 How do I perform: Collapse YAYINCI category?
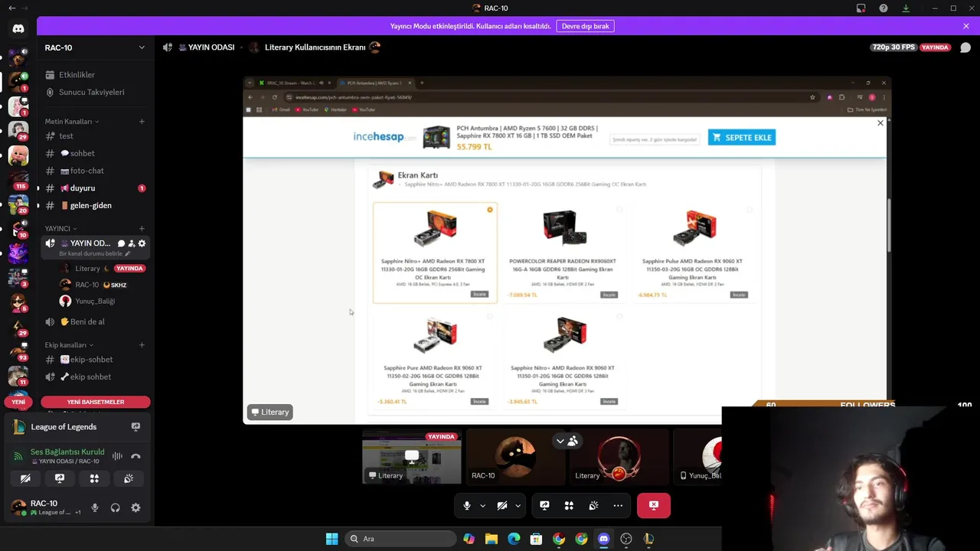tap(60, 229)
